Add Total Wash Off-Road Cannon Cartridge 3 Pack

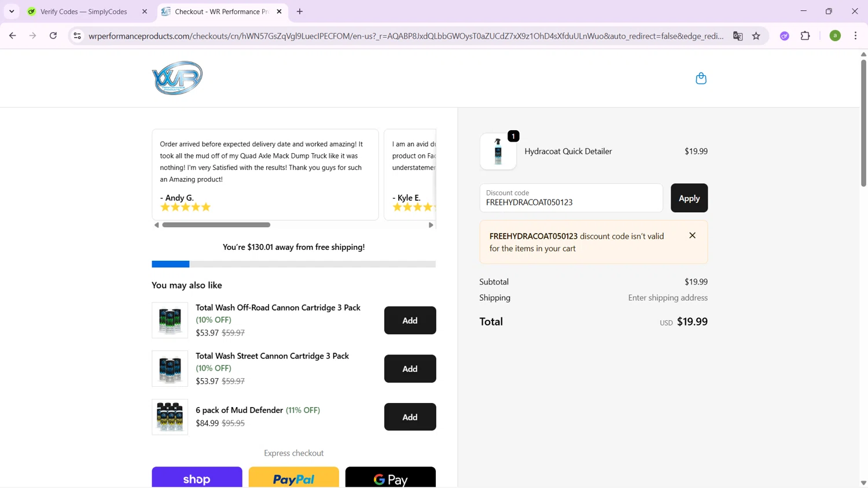coord(410,320)
